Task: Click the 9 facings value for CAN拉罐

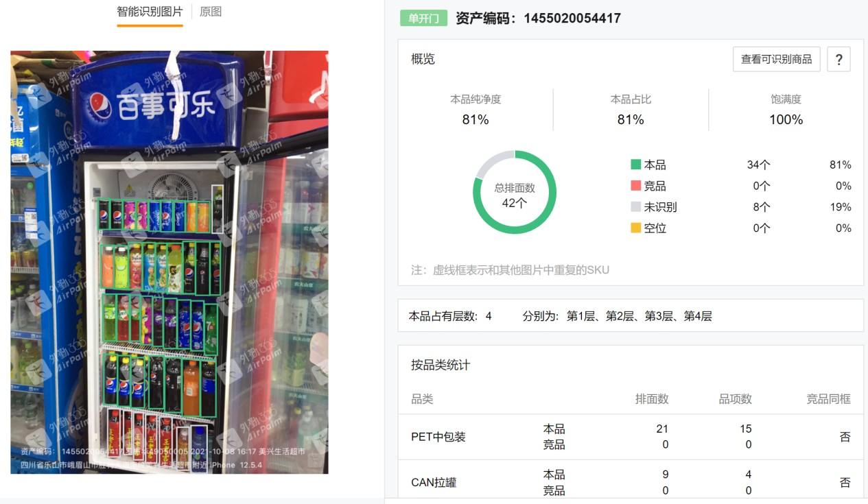Action: 665,475
